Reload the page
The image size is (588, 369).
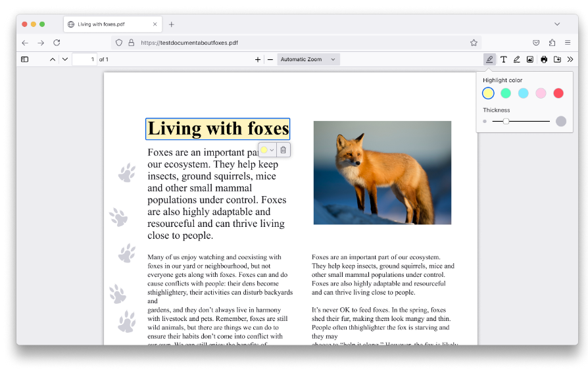point(57,43)
